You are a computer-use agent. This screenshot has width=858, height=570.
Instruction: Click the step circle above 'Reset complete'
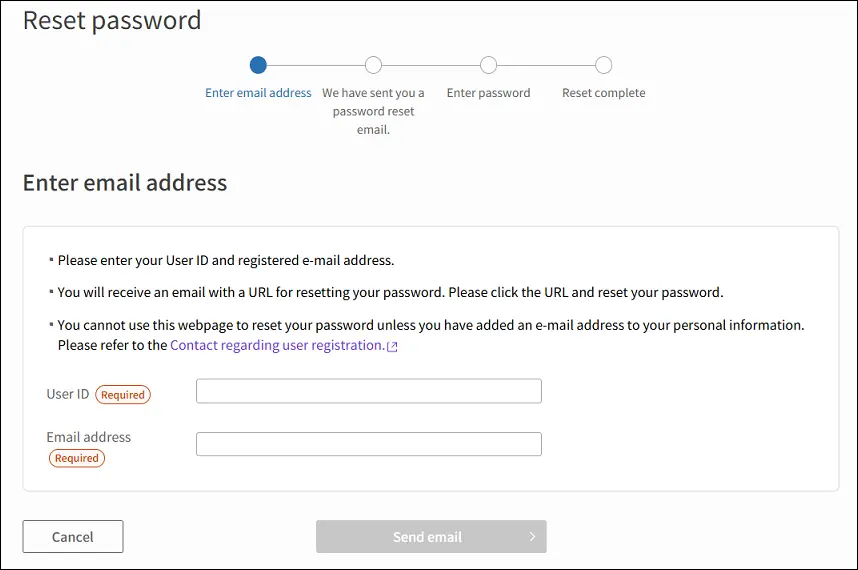pyautogui.click(x=604, y=65)
